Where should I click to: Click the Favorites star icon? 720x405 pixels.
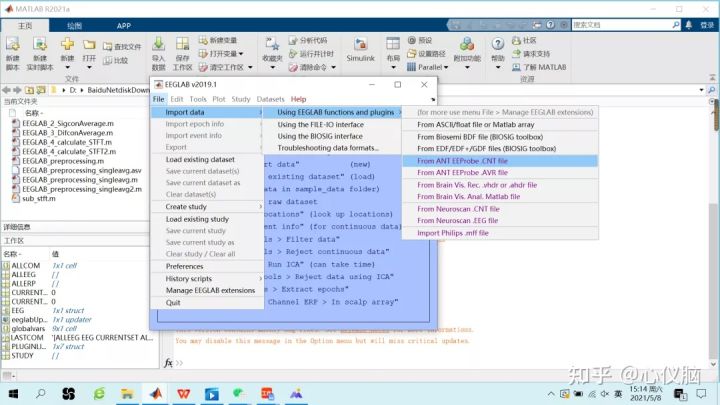point(272,45)
